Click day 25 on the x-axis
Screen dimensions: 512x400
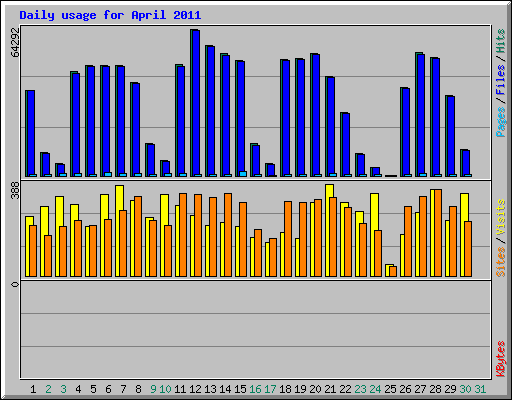(x=390, y=389)
